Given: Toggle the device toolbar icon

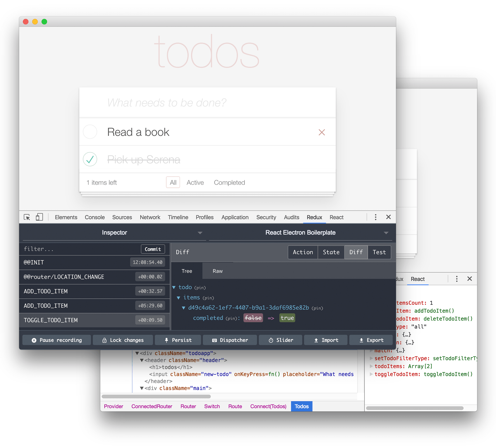Looking at the screenshot, I should click(39, 217).
